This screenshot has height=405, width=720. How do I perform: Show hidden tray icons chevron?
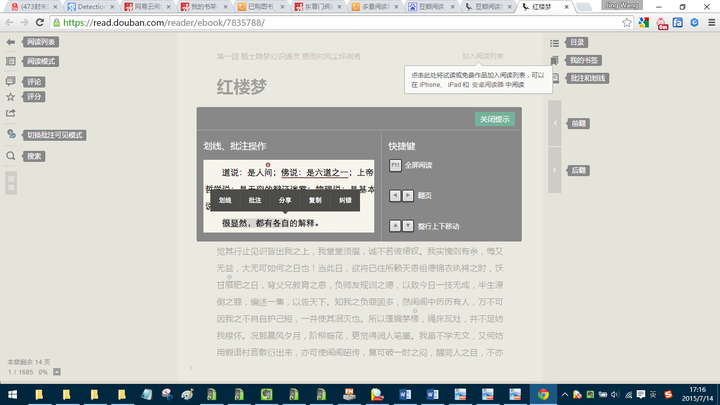pos(565,394)
